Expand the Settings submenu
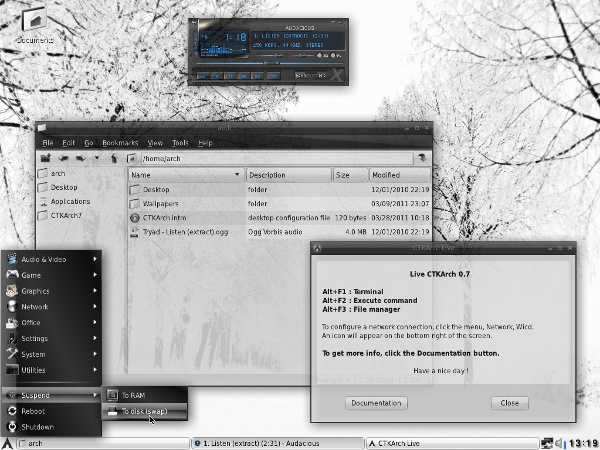The height and width of the screenshot is (450, 600). 52,338
